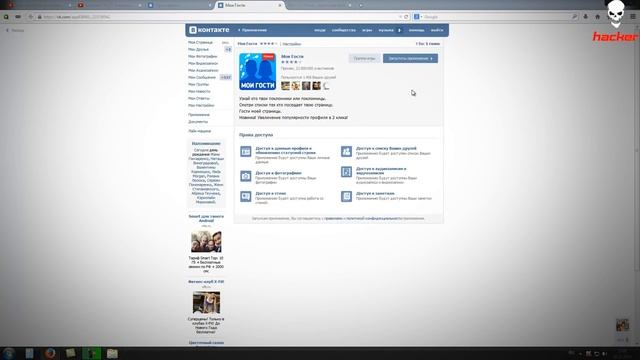Click the VKontakte logo in header
Image resolution: width=640 pixels, height=360 pixels.
point(209,30)
